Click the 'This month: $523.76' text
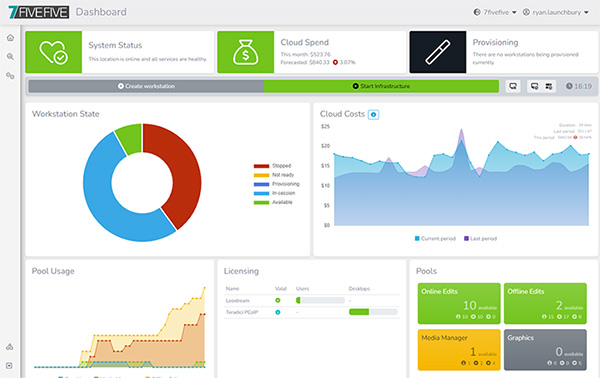The image size is (600, 378). (305, 54)
